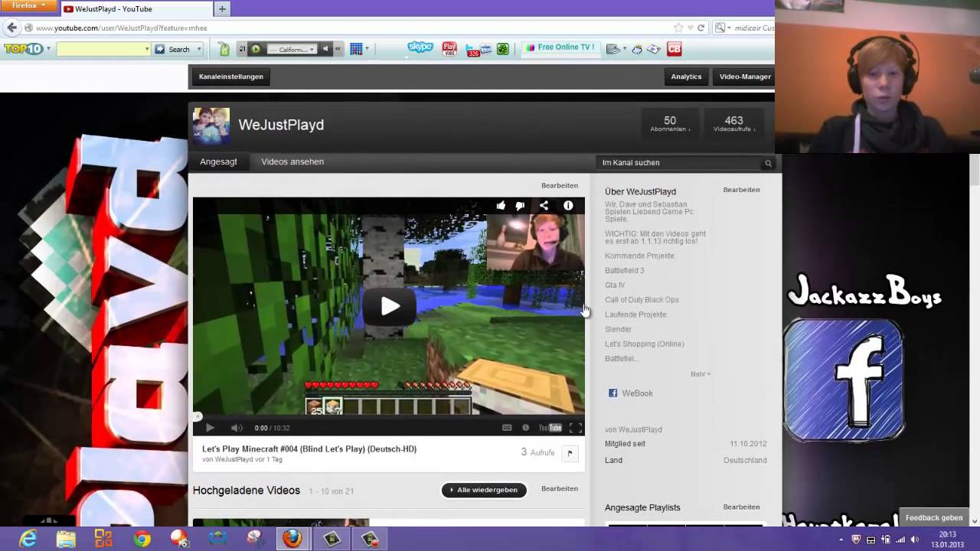Image resolution: width=980 pixels, height=551 pixels.
Task: Click the like thumbs-up icon on video
Action: pos(500,205)
